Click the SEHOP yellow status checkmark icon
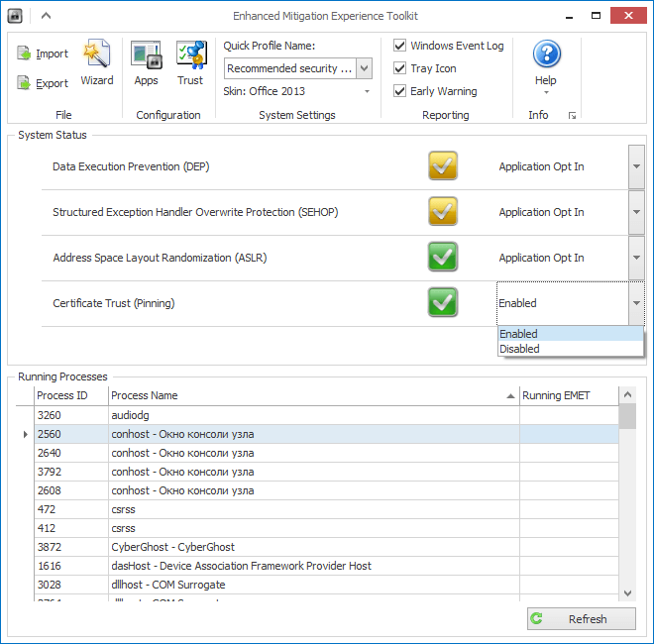The height and width of the screenshot is (644, 654). pyautogui.click(x=443, y=211)
